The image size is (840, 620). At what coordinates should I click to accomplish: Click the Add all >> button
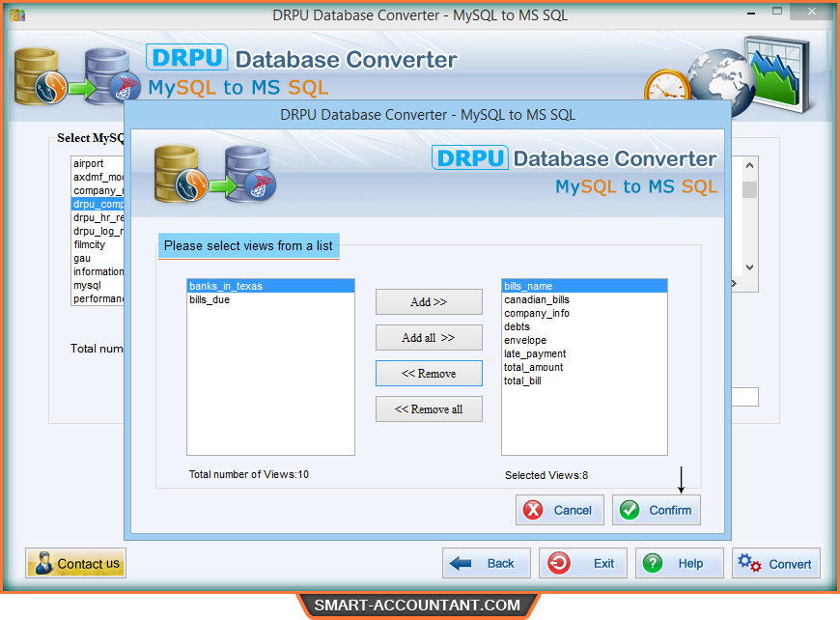tap(429, 338)
